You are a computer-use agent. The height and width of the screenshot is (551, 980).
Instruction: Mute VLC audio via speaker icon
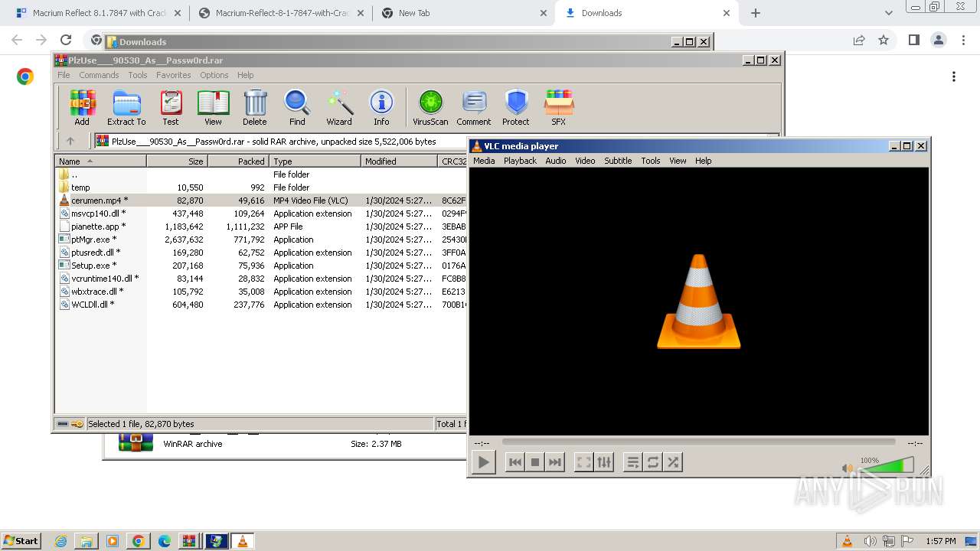(x=847, y=468)
